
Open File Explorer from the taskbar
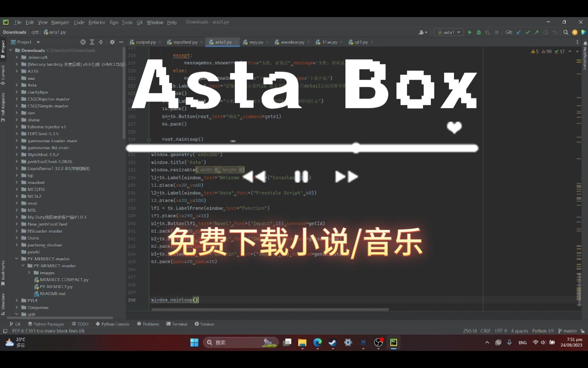(302, 342)
